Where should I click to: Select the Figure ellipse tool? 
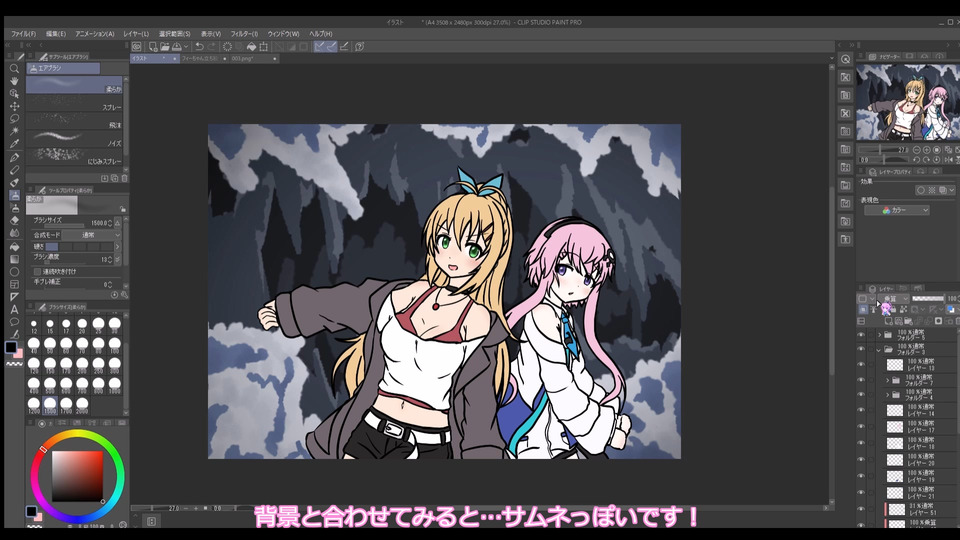(14, 272)
